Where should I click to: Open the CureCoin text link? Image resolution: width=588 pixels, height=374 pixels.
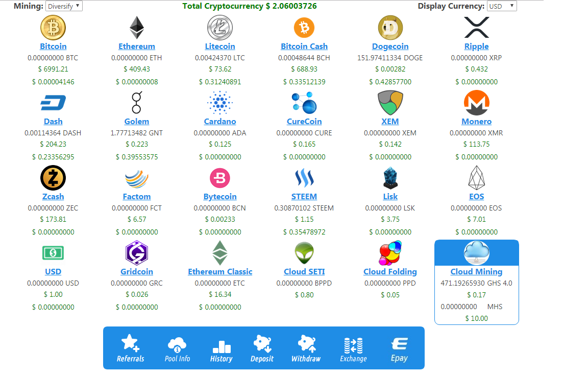(x=304, y=121)
